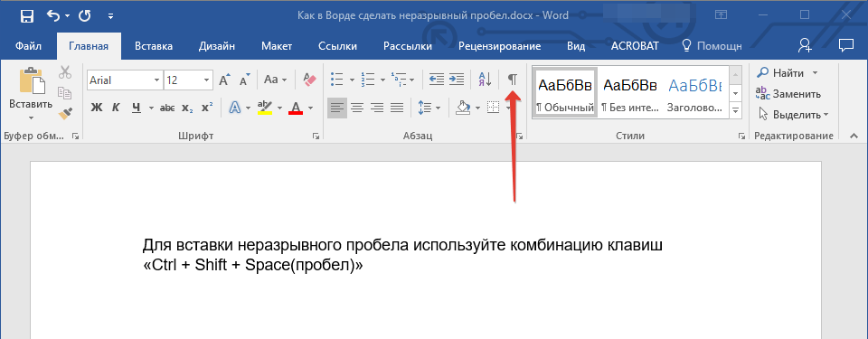
Task: Toggle Bold (Ж) formatting
Action: 97,108
